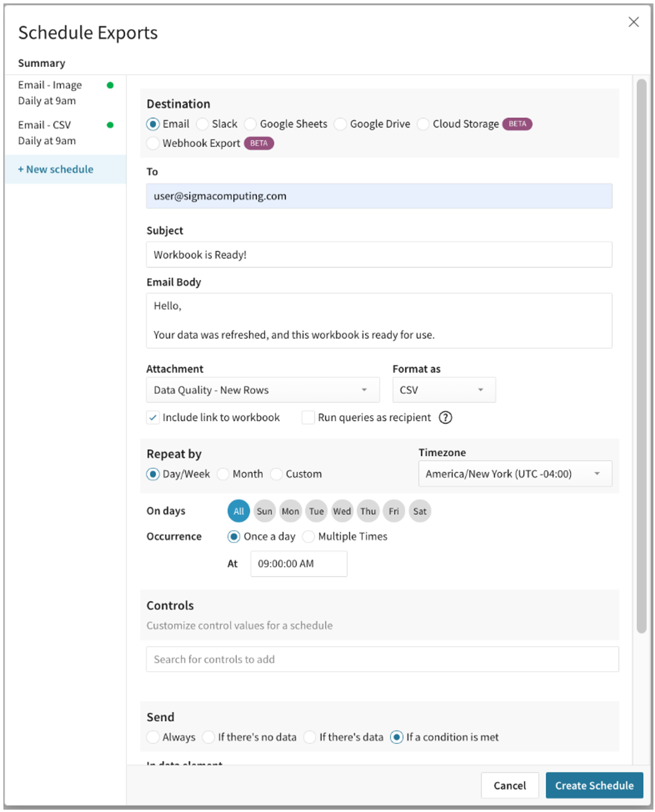Image resolution: width=655 pixels, height=812 pixels.
Task: Choose Google Drive destination
Action: click(x=340, y=124)
